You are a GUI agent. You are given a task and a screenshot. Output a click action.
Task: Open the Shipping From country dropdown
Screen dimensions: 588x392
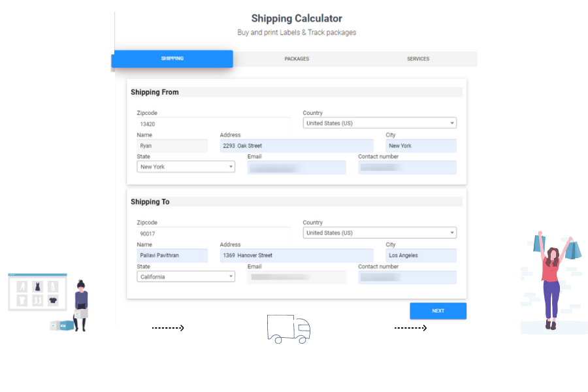pyautogui.click(x=379, y=122)
